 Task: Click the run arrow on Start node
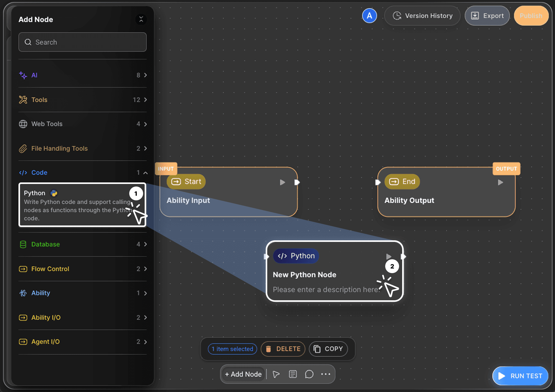click(282, 182)
